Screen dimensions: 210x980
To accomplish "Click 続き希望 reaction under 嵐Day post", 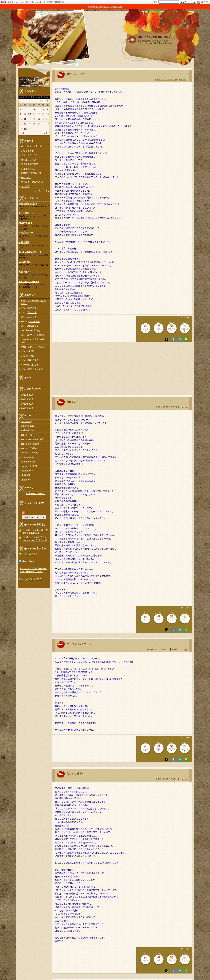I will (172, 618).
